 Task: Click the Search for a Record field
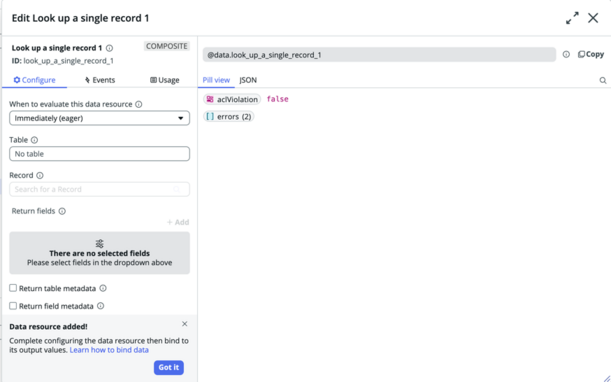[99, 189]
